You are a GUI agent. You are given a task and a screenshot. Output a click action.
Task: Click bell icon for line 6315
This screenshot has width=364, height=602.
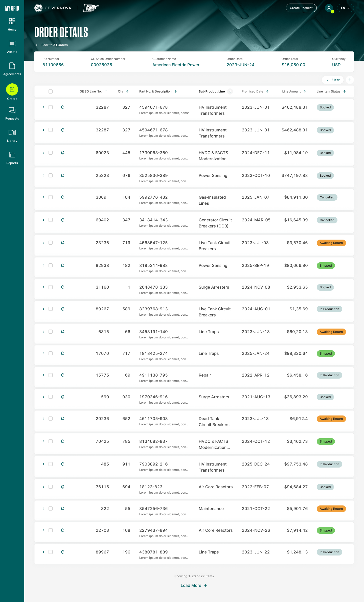pos(63,332)
